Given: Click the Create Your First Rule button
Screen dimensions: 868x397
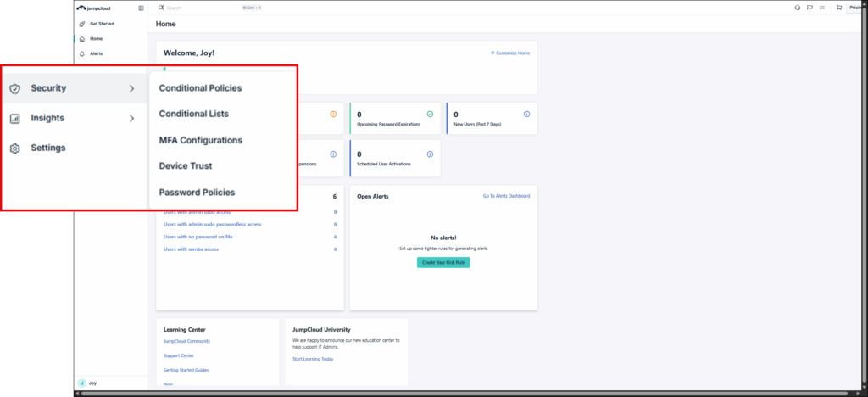Looking at the screenshot, I should (443, 263).
